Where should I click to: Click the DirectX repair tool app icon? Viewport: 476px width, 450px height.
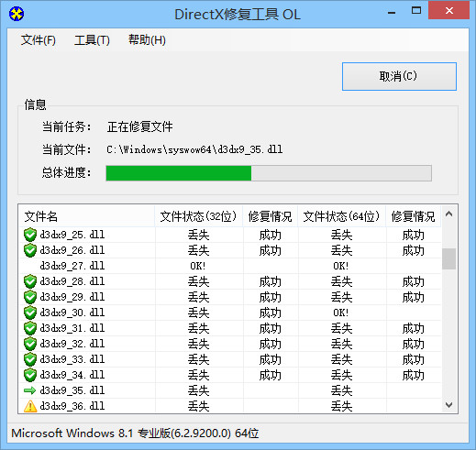[x=17, y=14]
